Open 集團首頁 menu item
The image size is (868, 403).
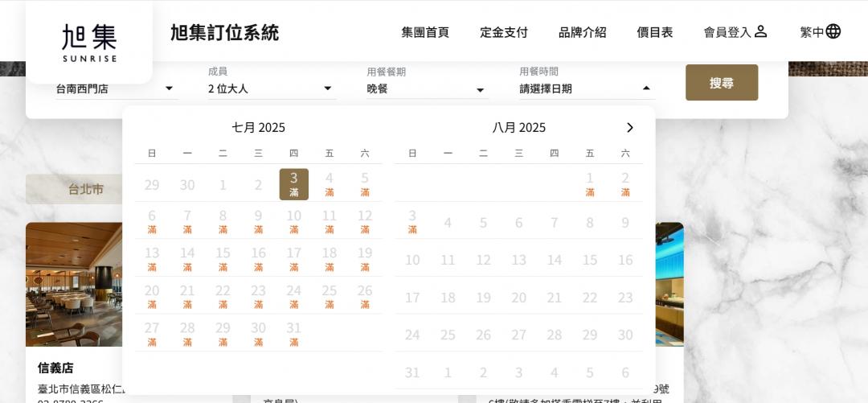(425, 33)
